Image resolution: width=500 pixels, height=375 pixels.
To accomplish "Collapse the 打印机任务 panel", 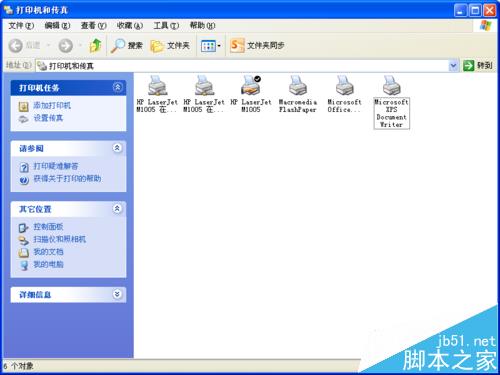I will (117, 87).
